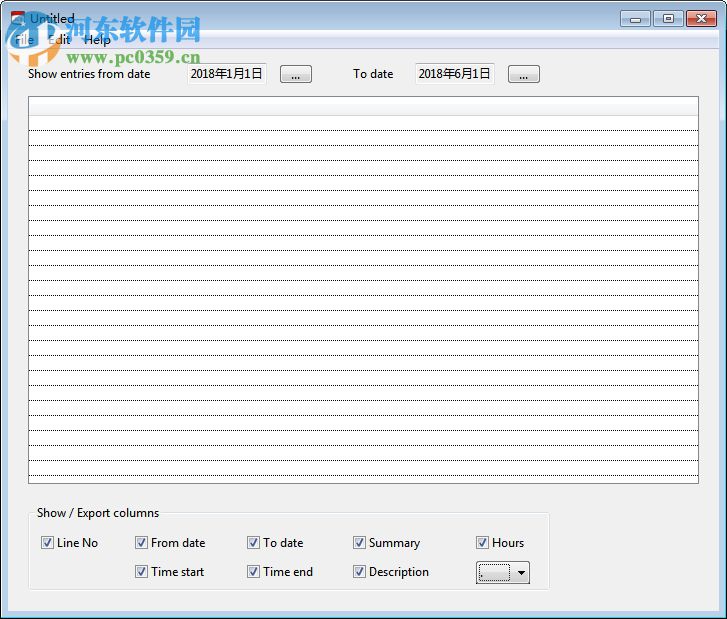Toggle the To date column checkbox

[x=253, y=542]
